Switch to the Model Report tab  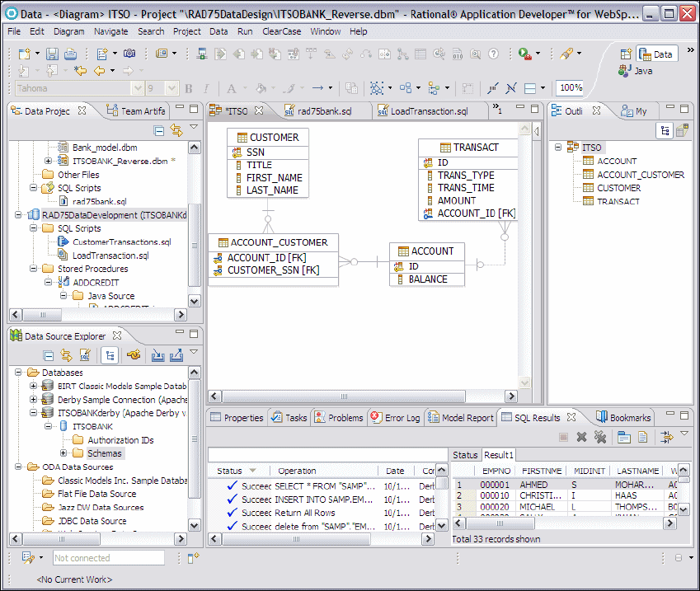pos(467,418)
